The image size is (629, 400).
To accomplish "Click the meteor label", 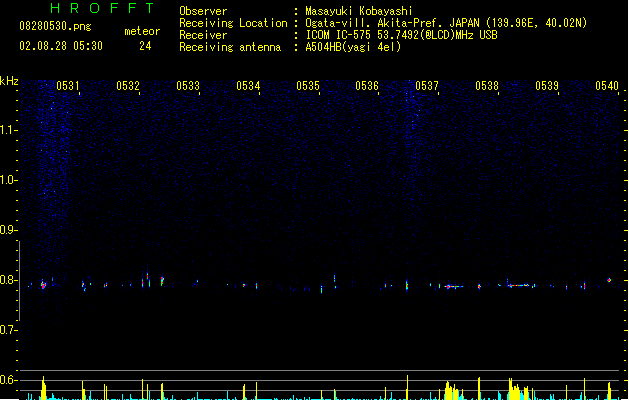I will 142,31.
